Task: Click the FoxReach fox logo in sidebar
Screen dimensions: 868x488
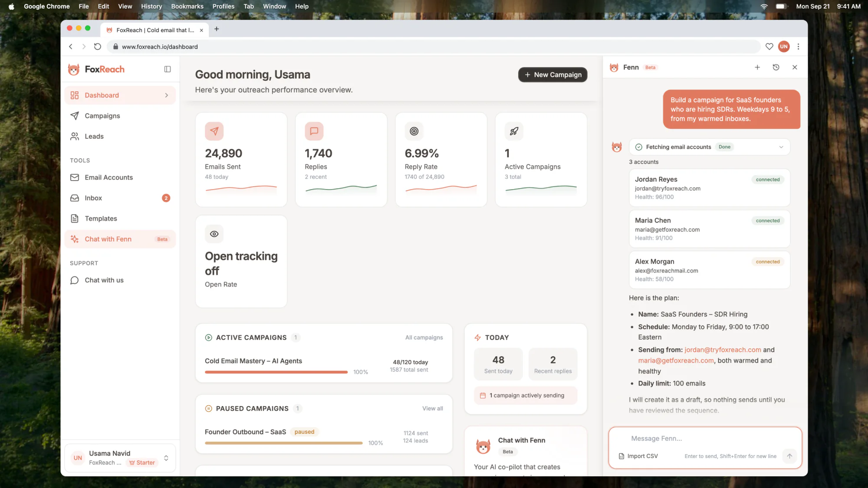Action: (74, 69)
